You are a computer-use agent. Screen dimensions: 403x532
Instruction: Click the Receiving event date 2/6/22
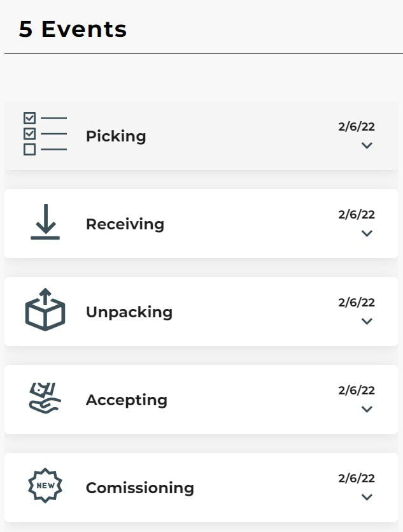(x=357, y=215)
